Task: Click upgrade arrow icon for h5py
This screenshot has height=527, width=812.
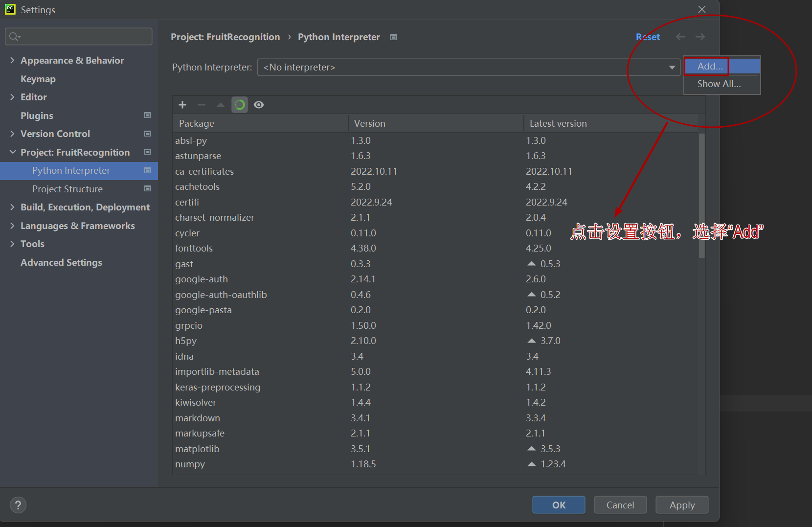Action: pyautogui.click(x=532, y=341)
